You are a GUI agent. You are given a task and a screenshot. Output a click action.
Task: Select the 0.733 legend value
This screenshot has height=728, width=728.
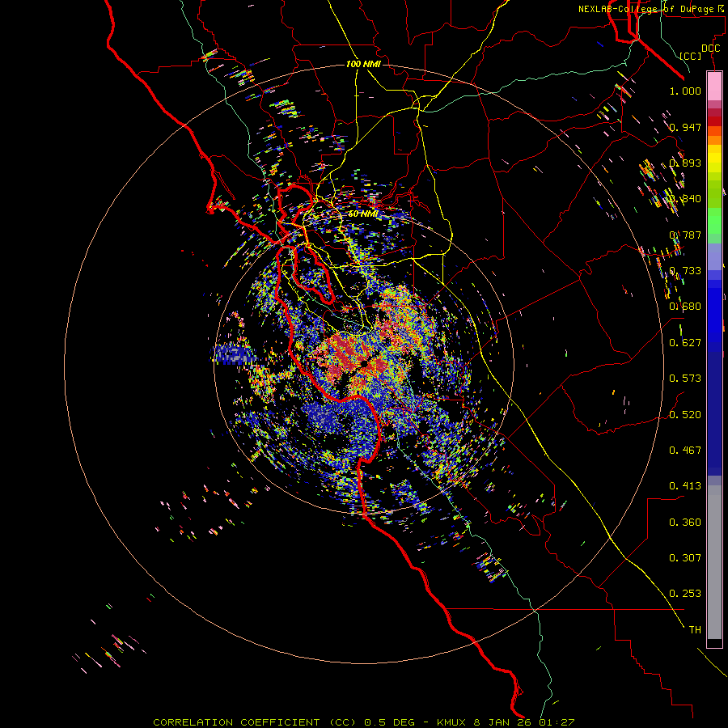click(x=685, y=271)
